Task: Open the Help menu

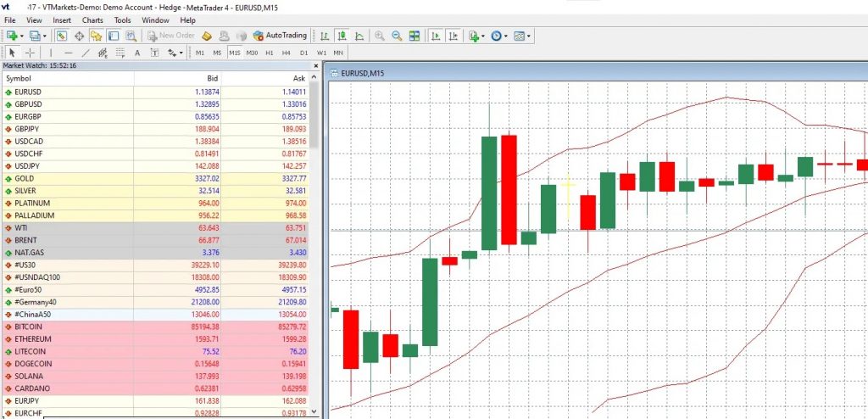Action: 187,20
